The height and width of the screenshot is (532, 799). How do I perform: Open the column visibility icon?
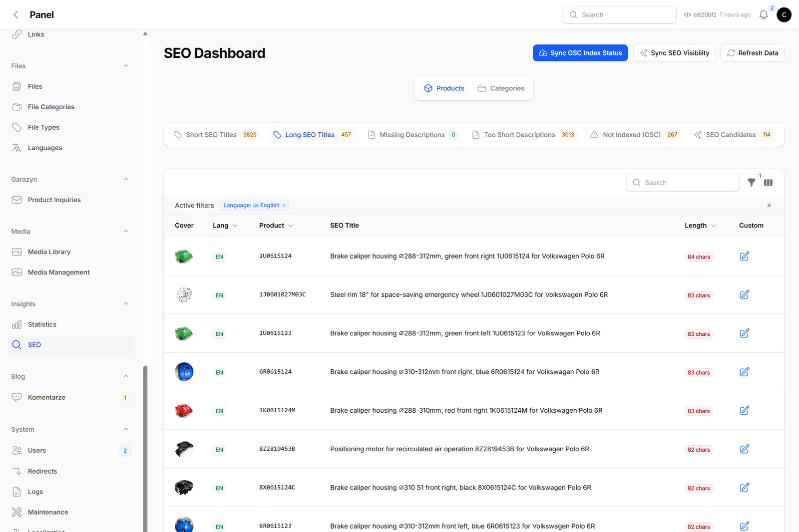[x=768, y=183]
